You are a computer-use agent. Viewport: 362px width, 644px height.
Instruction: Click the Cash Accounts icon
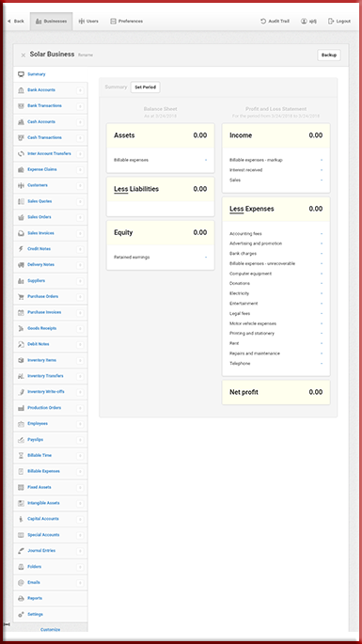tap(21, 122)
